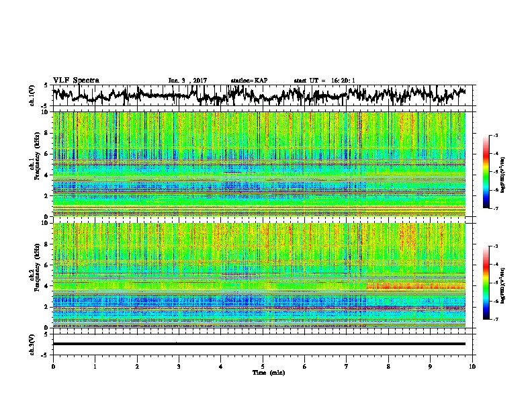
Task: Click the "Time (min)" x-axis label
Action: coord(269,372)
